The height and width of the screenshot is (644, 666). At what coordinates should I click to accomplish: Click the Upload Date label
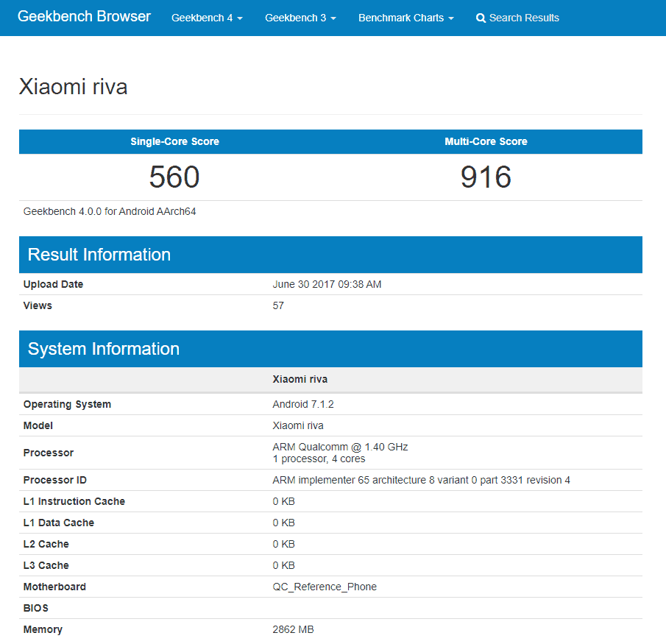tap(53, 284)
